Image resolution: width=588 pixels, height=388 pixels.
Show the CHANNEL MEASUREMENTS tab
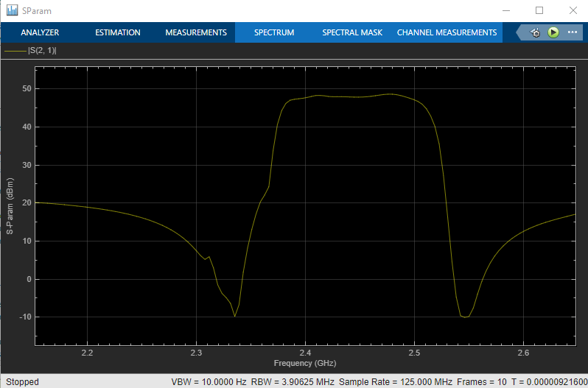pos(447,32)
